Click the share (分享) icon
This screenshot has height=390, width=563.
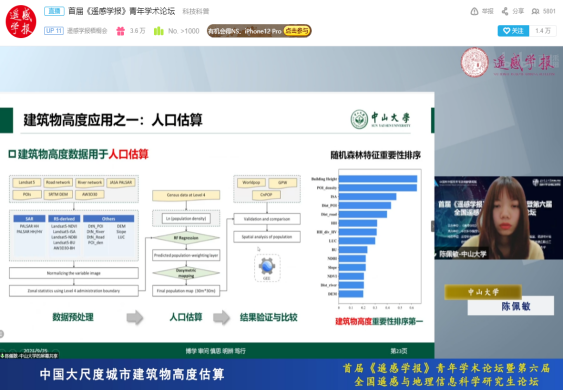pyautogui.click(x=505, y=11)
